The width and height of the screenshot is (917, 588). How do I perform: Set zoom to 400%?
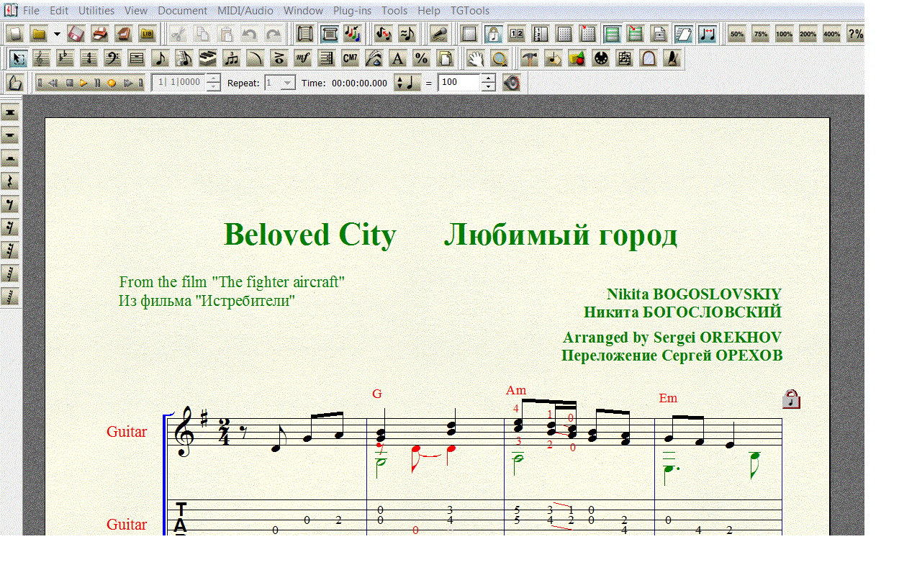click(831, 34)
